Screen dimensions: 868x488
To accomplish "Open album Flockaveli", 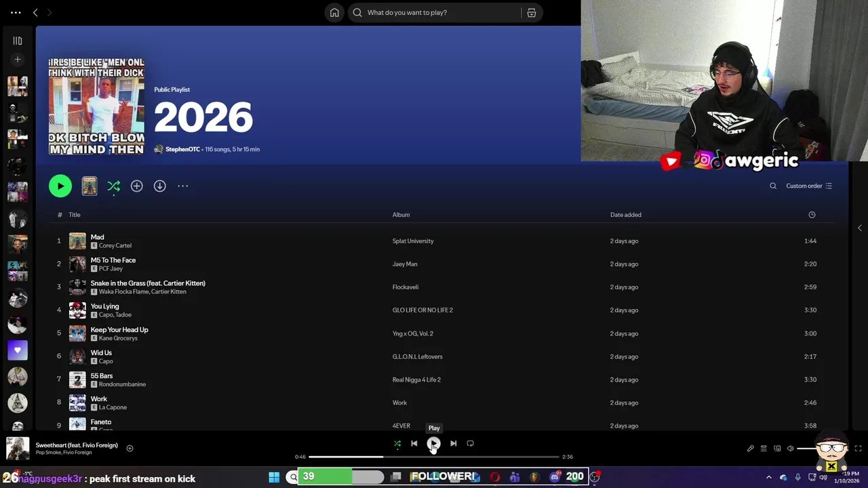I will [406, 287].
